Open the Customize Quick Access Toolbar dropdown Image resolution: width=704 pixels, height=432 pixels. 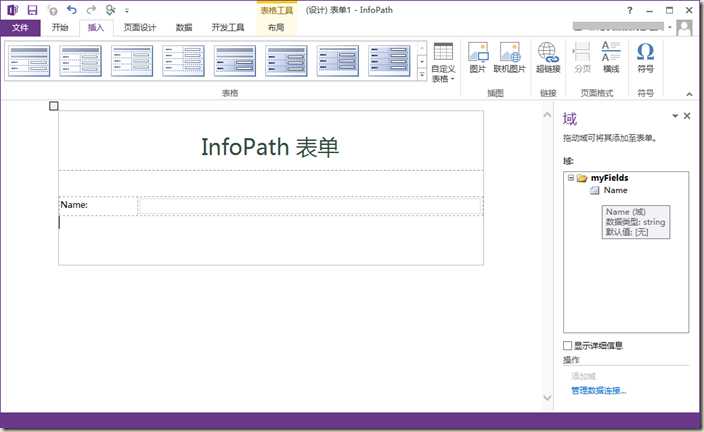(127, 10)
